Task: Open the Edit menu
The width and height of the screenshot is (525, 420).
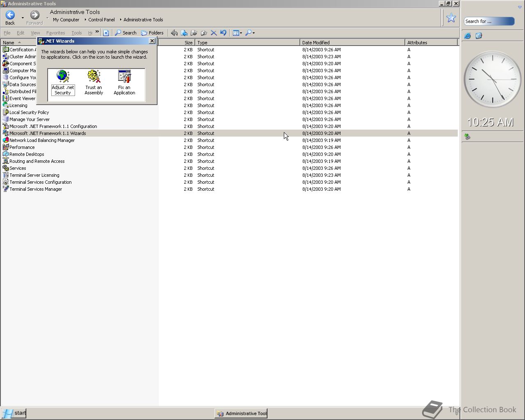Action: click(21, 33)
